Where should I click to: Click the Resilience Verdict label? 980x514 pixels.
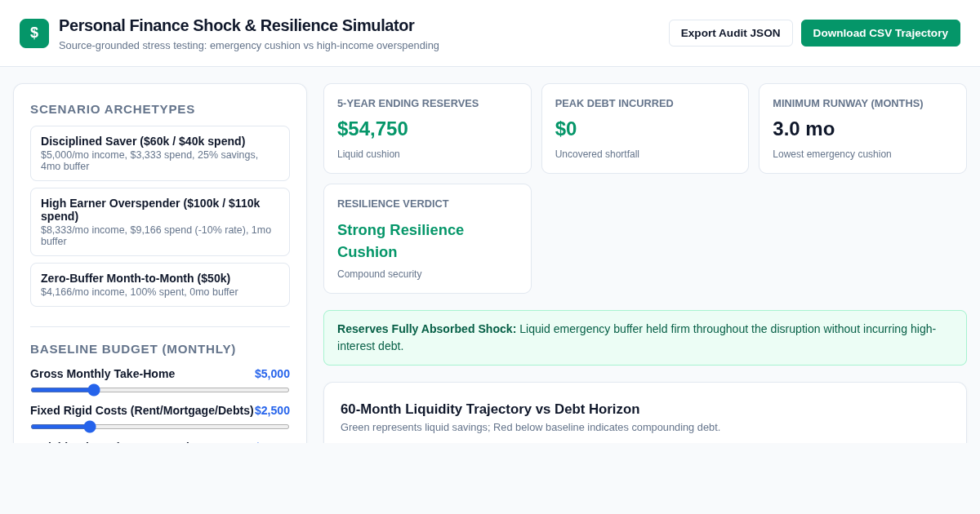click(x=393, y=204)
